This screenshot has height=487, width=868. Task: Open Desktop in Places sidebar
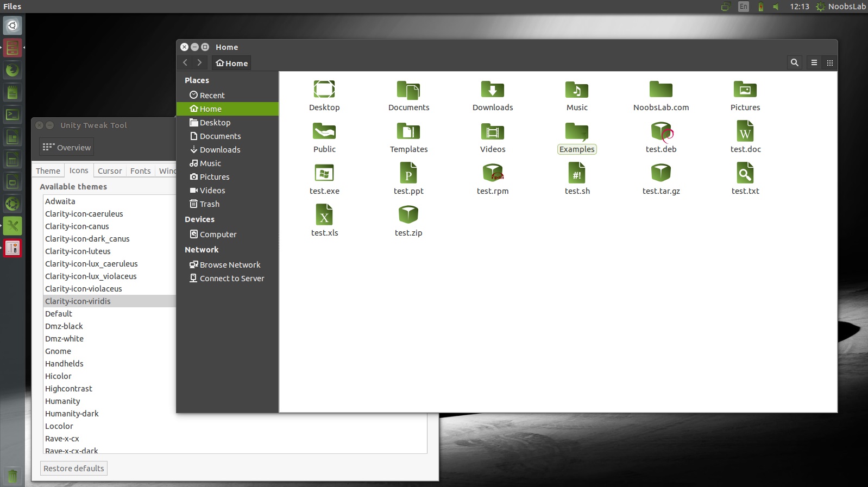click(x=228, y=122)
